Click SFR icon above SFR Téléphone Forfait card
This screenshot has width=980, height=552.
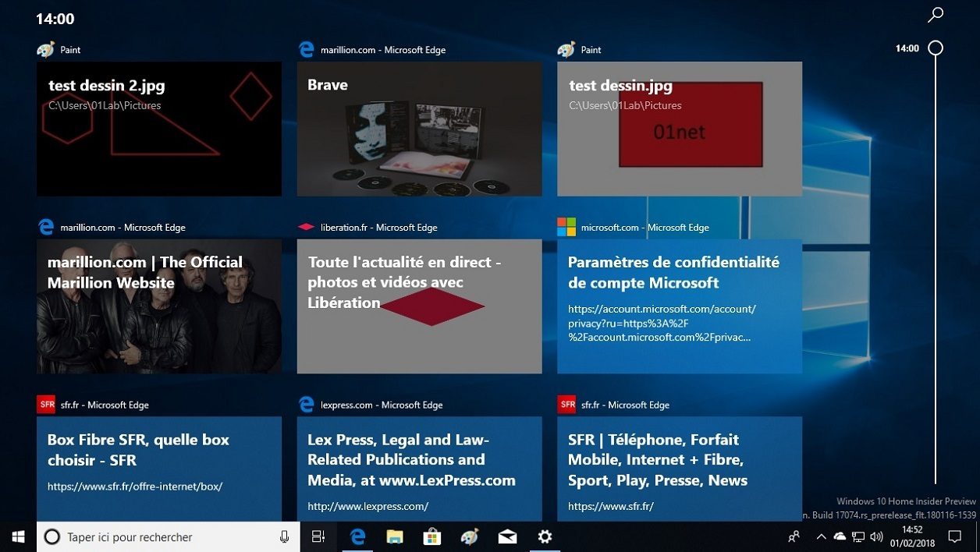point(566,405)
